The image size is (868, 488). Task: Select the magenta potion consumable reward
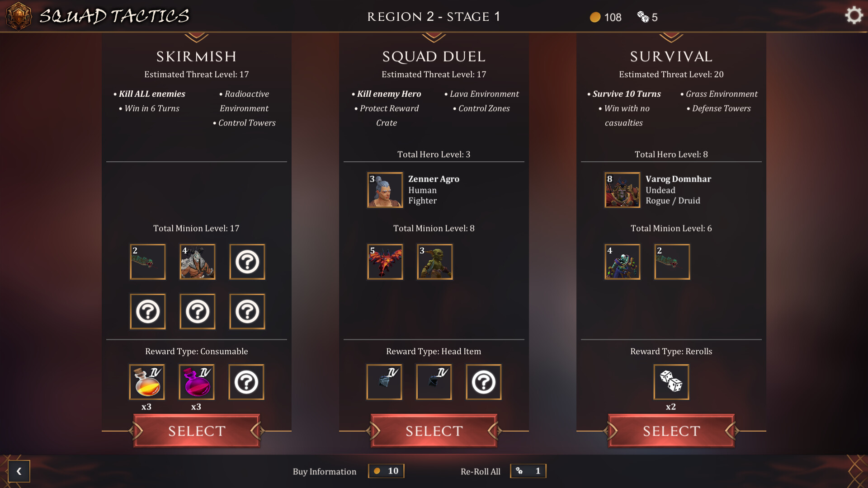click(197, 382)
